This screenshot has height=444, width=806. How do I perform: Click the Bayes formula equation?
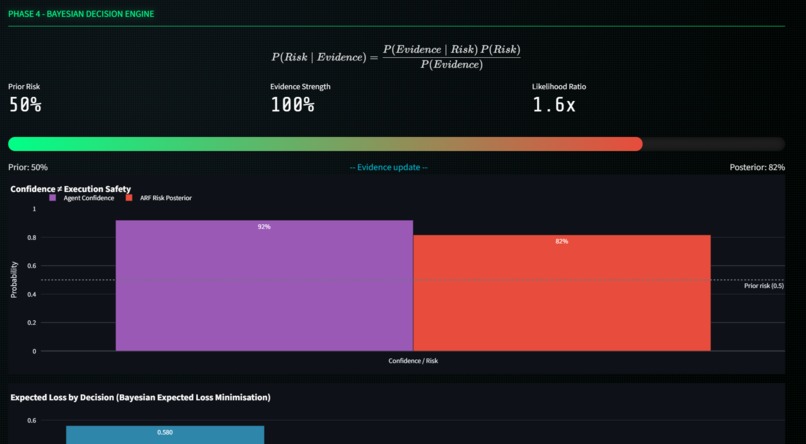pyautogui.click(x=396, y=57)
